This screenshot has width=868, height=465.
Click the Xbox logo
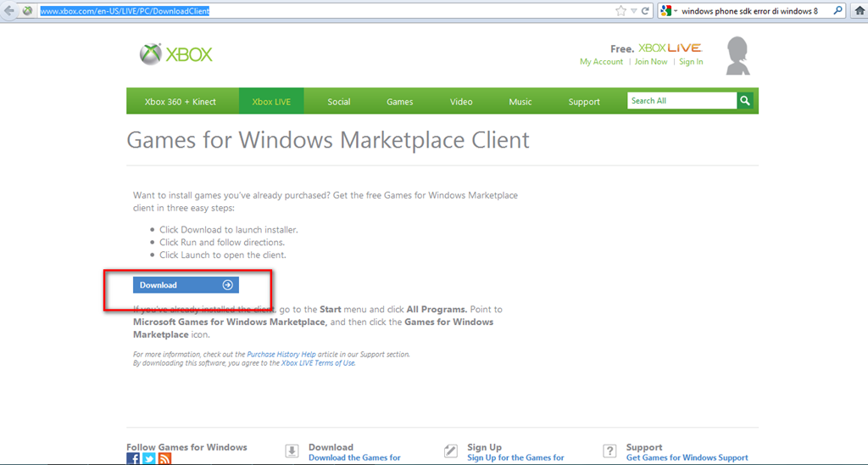tap(175, 53)
